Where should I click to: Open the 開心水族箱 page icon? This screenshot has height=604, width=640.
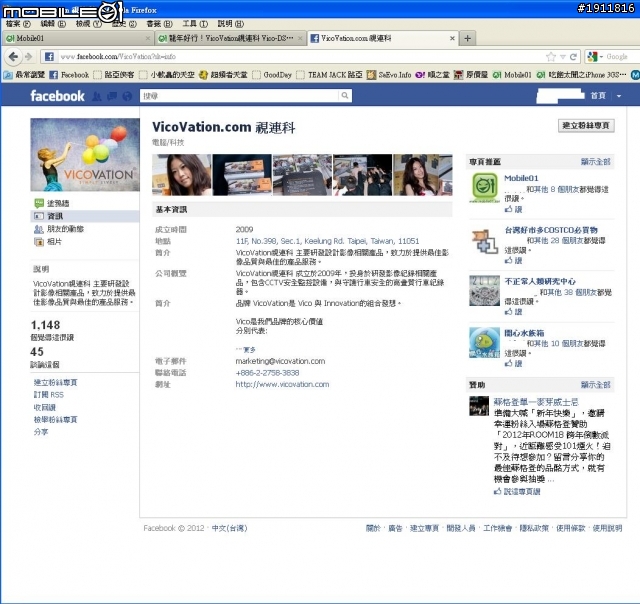(484, 342)
